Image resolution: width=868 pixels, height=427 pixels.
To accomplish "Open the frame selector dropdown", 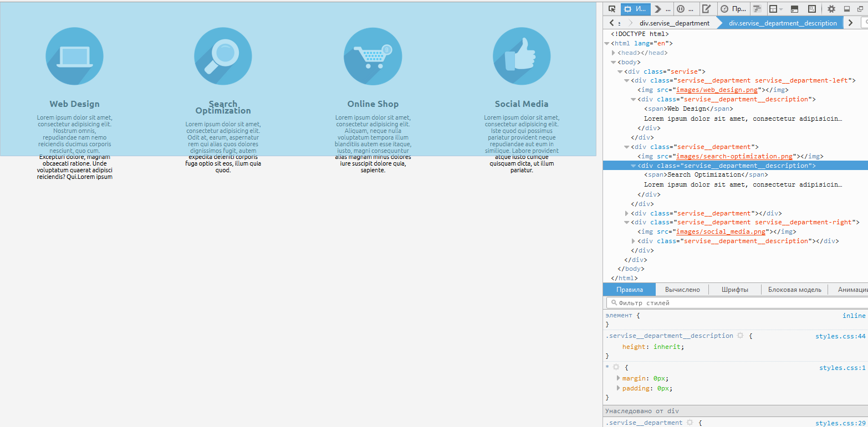I will pyautogui.click(x=776, y=9).
